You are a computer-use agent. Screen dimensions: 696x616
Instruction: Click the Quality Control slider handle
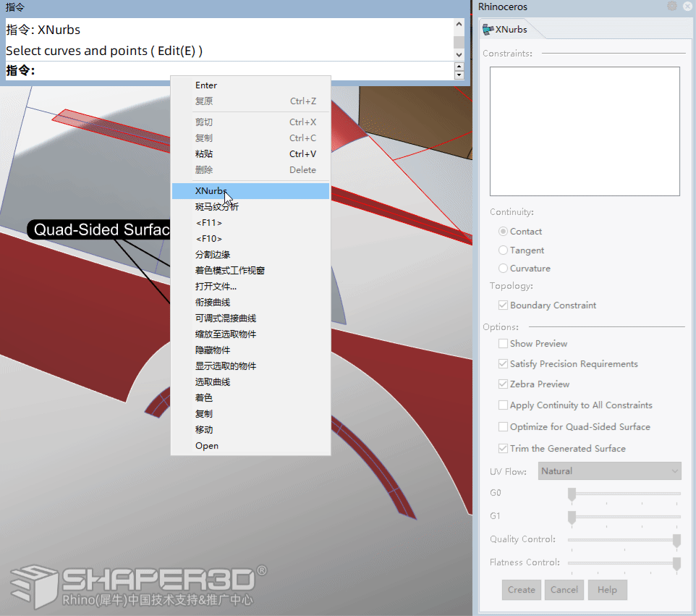[676, 541]
